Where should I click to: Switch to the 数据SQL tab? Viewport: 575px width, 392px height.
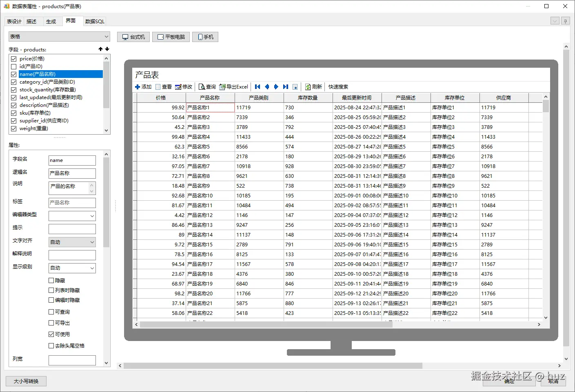coord(95,22)
